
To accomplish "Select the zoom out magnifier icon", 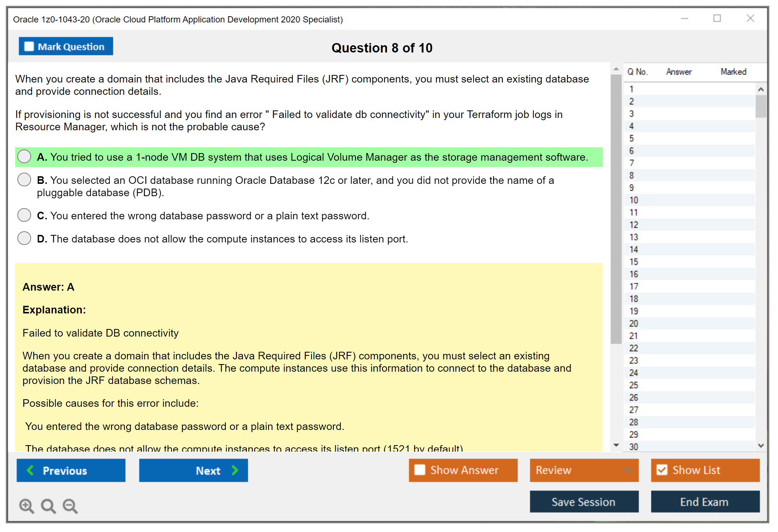I will coord(70,506).
